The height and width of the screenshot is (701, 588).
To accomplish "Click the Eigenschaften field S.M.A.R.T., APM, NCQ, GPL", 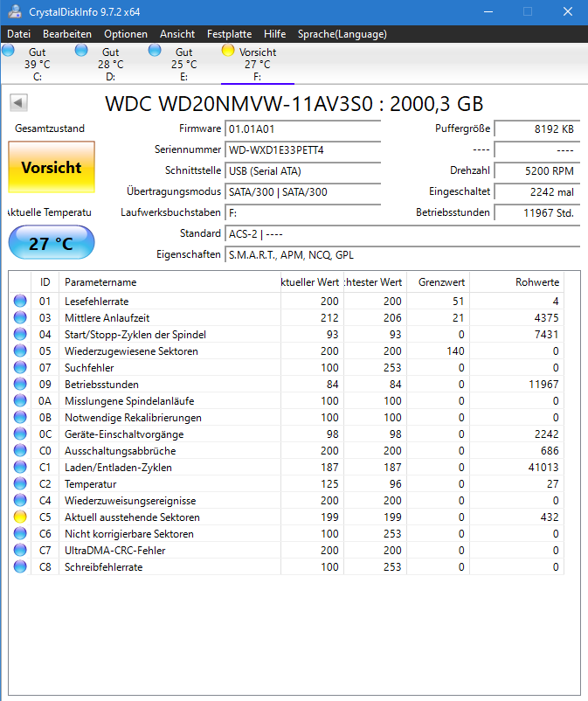I will (x=403, y=255).
